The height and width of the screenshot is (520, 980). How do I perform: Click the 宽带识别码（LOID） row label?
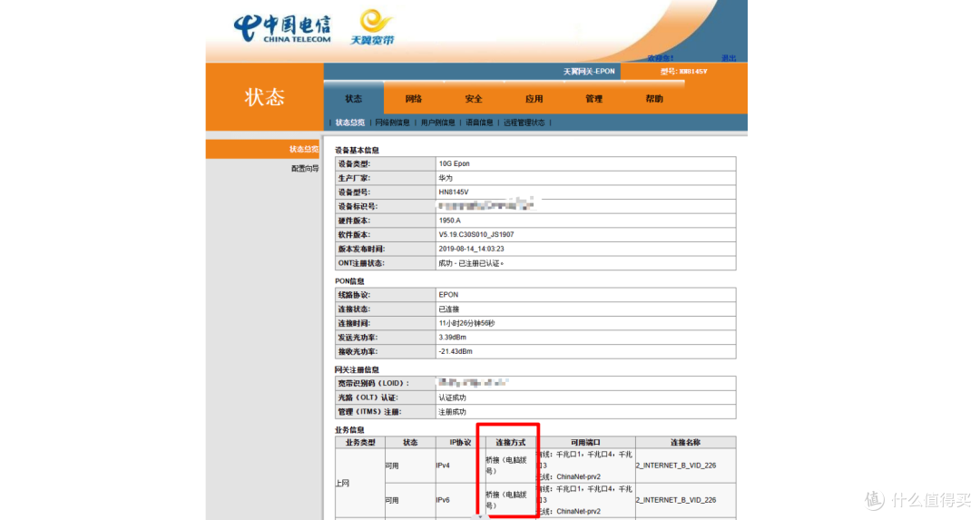[374, 383]
